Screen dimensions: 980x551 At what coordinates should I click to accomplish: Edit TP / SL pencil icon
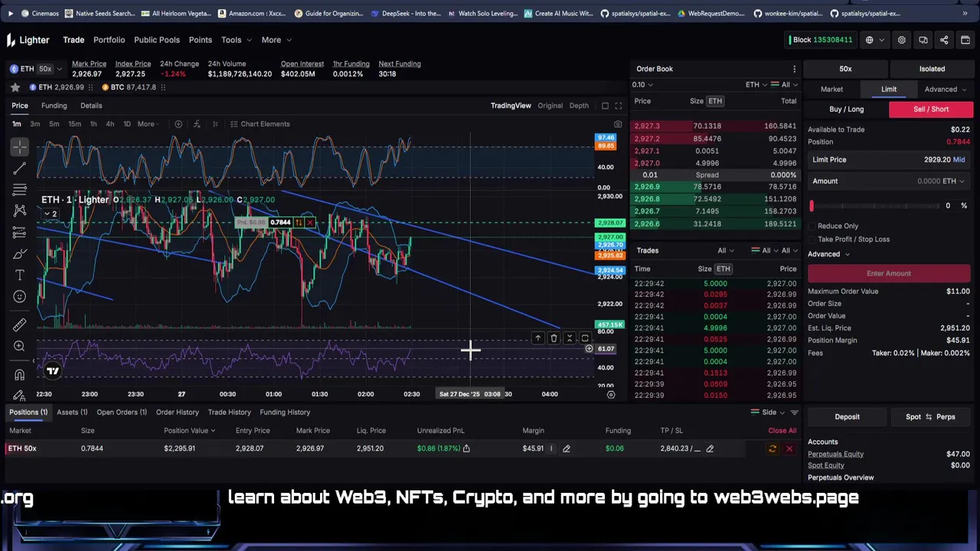point(710,448)
